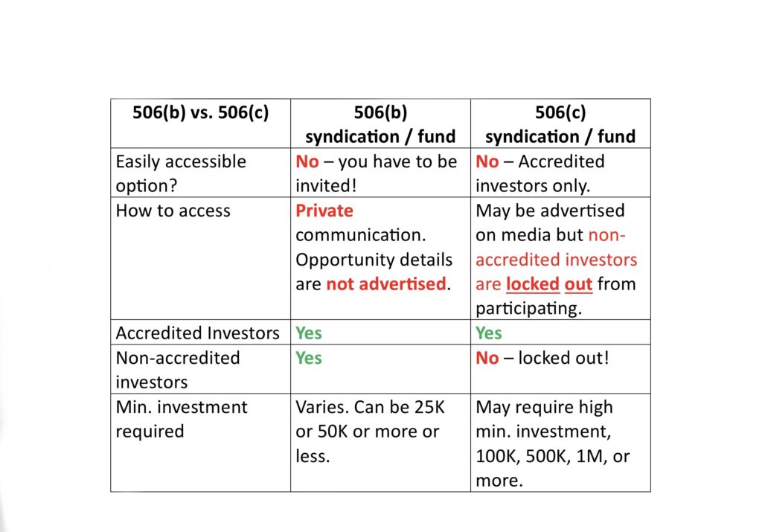Click green 'Yes' in Accredited Investors 506(c) cell
Viewport: 762px width, 532px height.
point(488,333)
